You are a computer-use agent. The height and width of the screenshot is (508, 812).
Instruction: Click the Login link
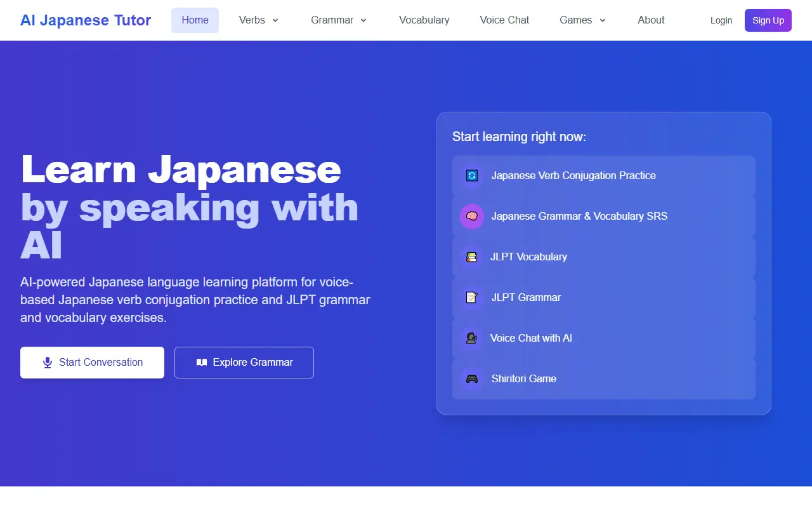pos(721,20)
